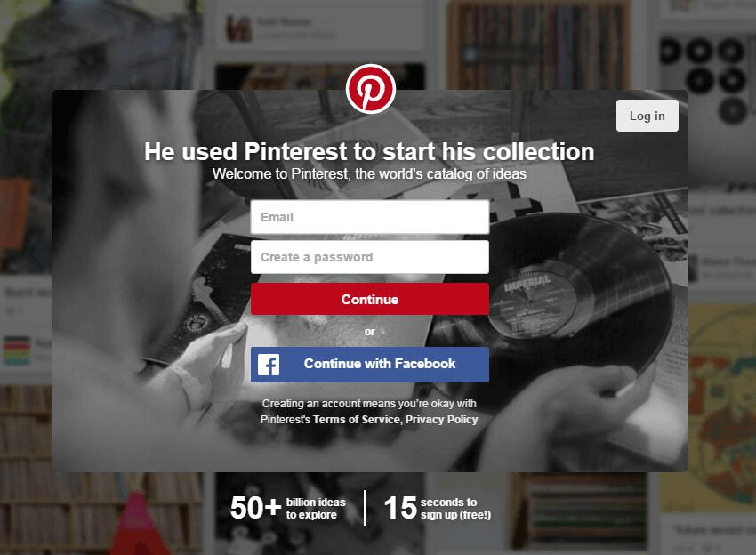Click the 'Welcome to Pinterest' subtitle
The image size is (756, 555).
369,173
